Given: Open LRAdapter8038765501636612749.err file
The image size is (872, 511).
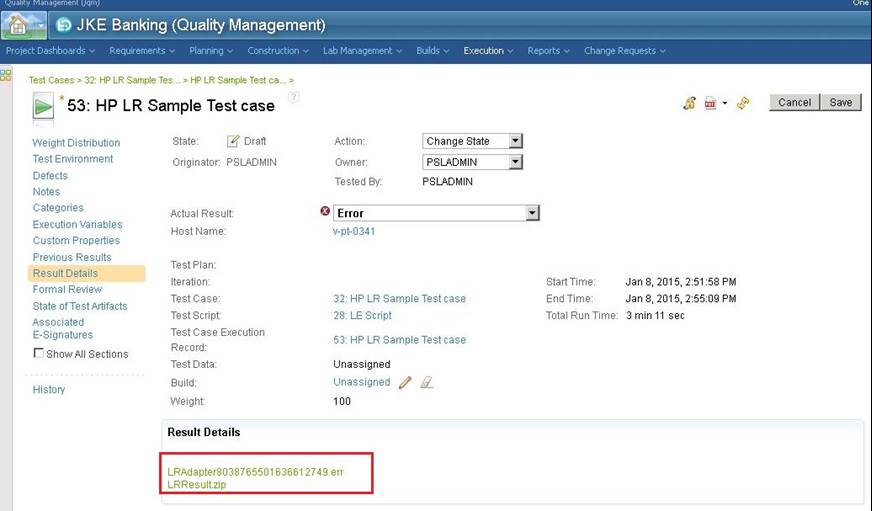Looking at the screenshot, I should pos(255,472).
